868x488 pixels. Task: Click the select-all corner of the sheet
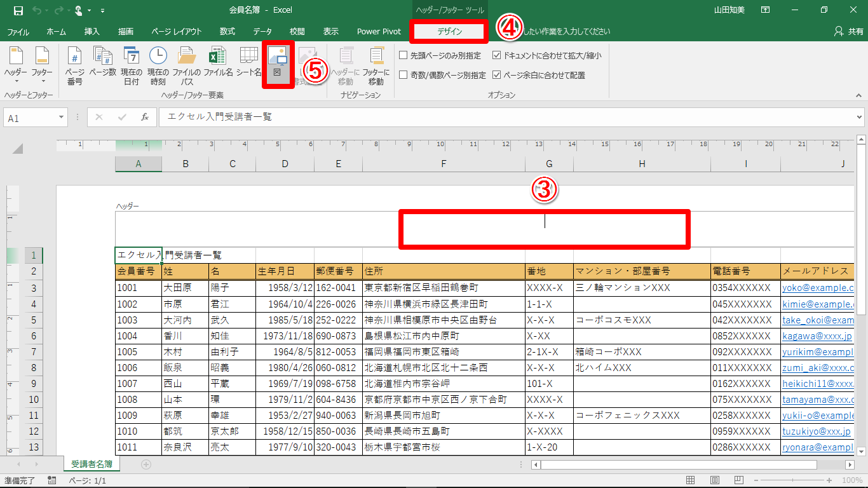tap(17, 149)
